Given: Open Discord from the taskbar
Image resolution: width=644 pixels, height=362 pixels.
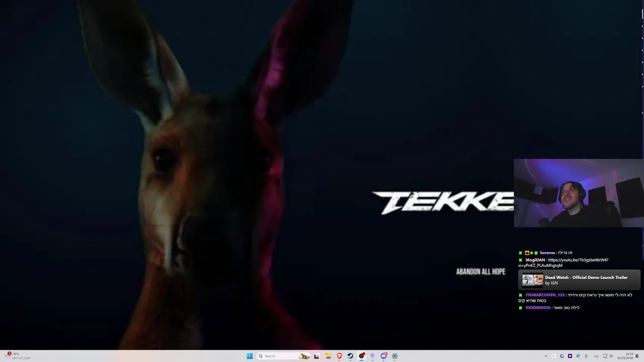Looking at the screenshot, I should (x=383, y=356).
